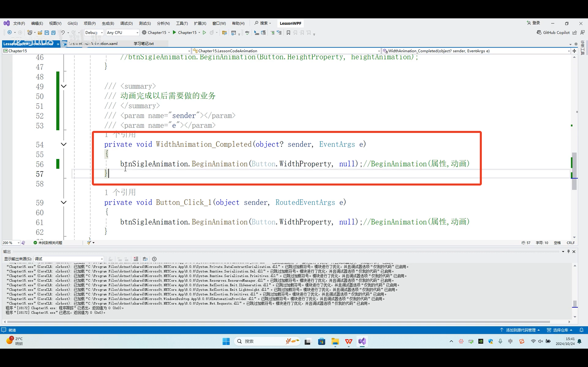Screen dimensions: 588x367
Task: Toggle word wrap in output panel
Action: (x=145, y=259)
